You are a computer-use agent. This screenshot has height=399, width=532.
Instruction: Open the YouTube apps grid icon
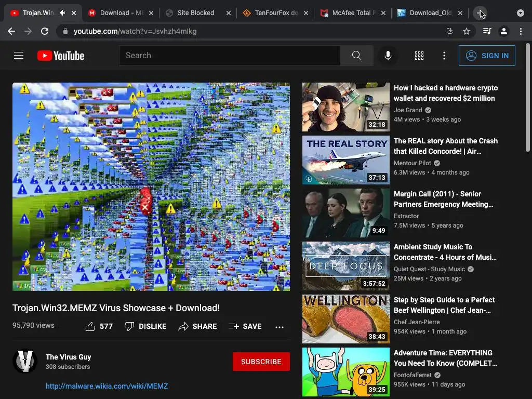pos(419,55)
